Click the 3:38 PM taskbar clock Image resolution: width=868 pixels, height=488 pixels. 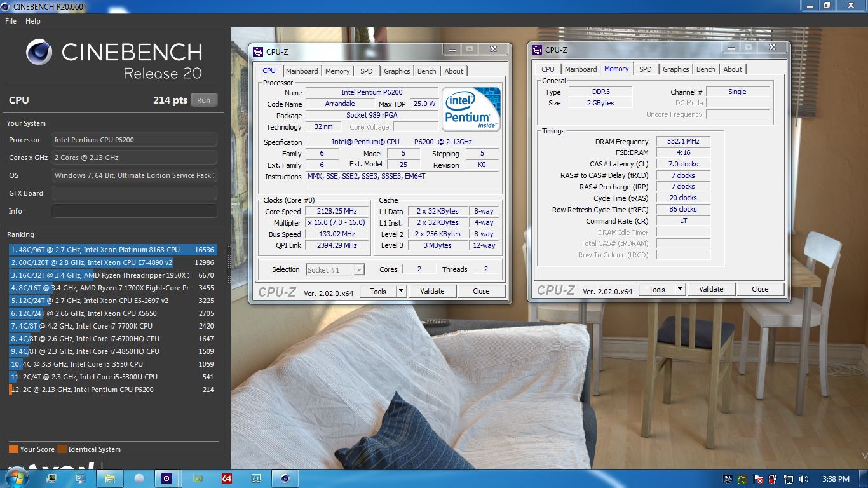(x=836, y=479)
